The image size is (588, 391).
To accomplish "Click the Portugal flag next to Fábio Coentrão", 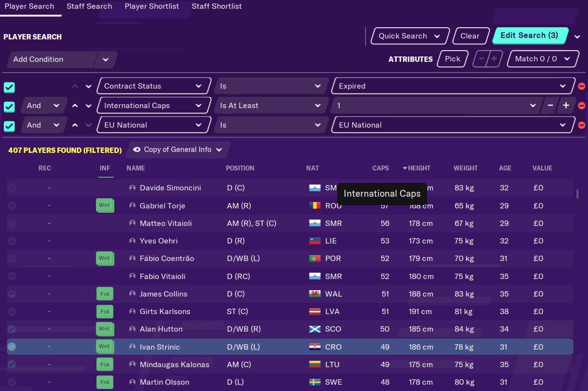I will (x=314, y=259).
